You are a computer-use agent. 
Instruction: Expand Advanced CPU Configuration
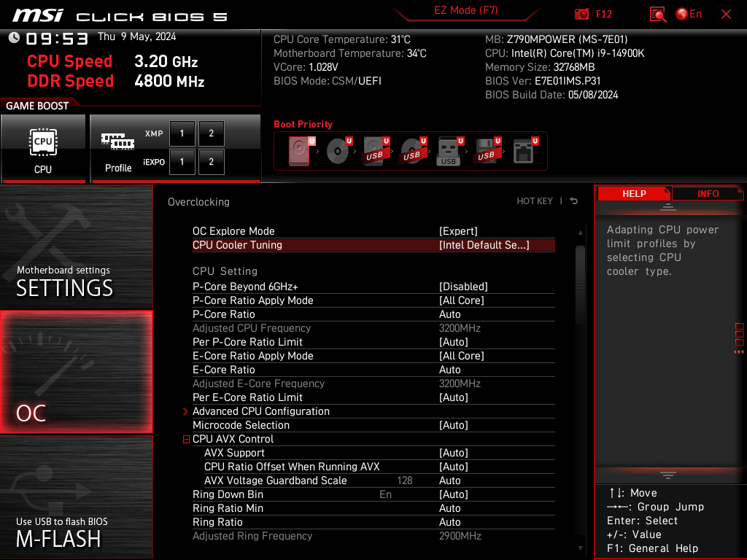coord(260,411)
